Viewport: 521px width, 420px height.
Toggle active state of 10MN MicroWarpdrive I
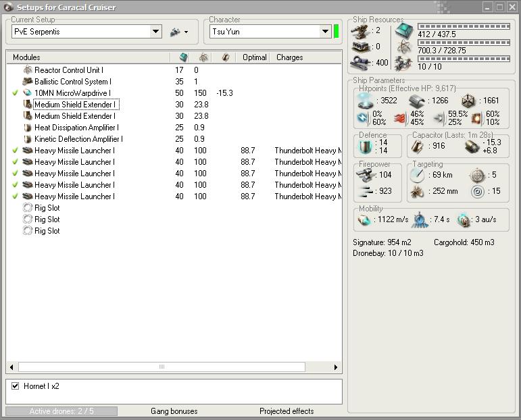click(15, 93)
